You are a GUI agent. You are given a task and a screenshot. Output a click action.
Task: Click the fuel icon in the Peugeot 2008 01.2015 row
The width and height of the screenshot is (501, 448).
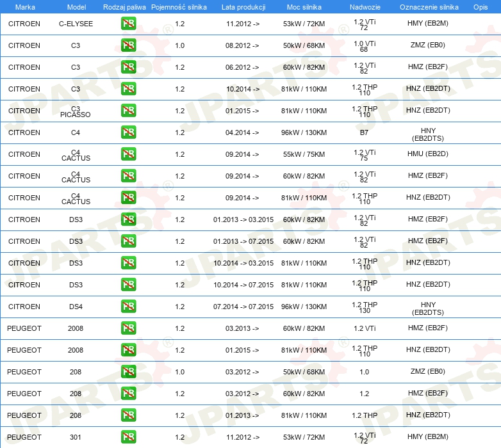tap(128, 349)
